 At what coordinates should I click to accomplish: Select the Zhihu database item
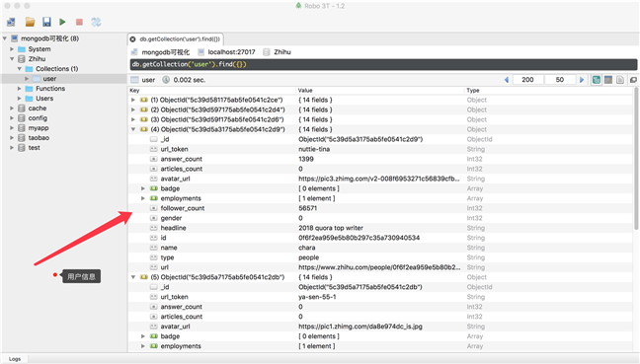point(37,59)
